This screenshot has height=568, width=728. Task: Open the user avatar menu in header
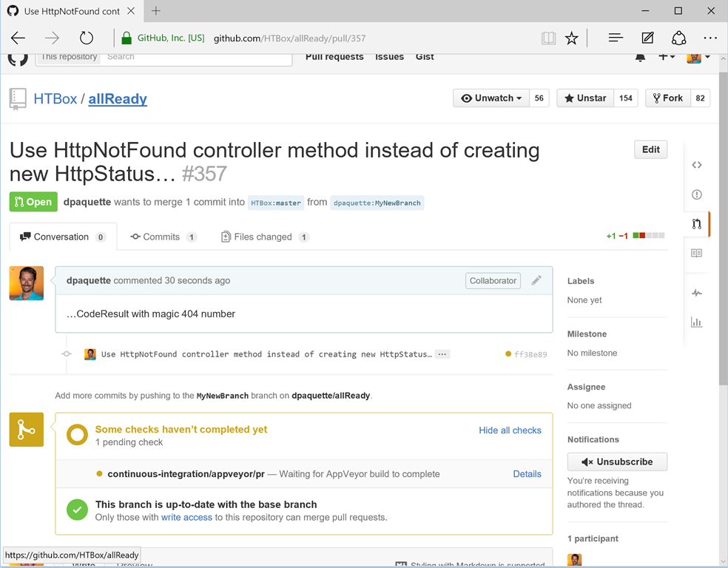698,58
